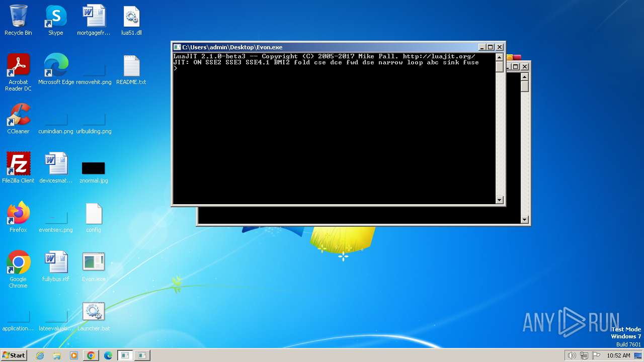Open the Start menu

[14, 355]
